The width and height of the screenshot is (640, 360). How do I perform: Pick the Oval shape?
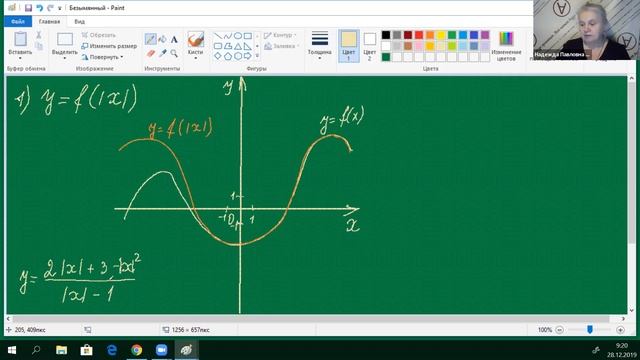click(238, 36)
